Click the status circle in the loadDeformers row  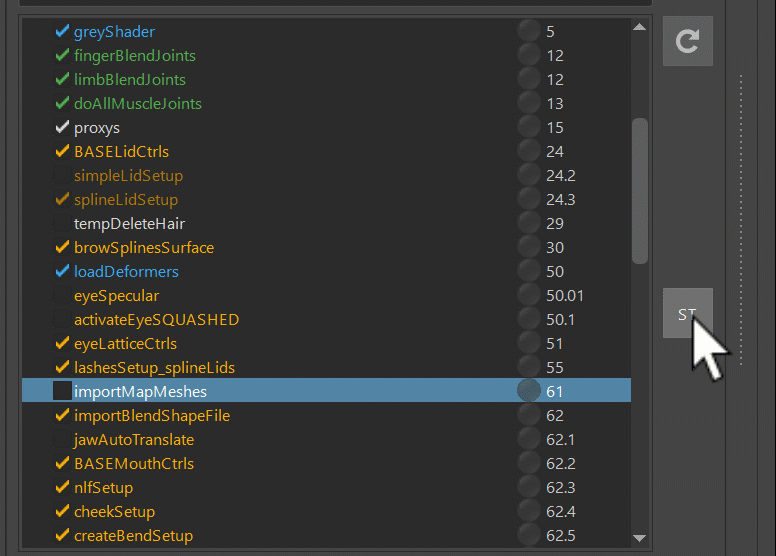pos(529,271)
